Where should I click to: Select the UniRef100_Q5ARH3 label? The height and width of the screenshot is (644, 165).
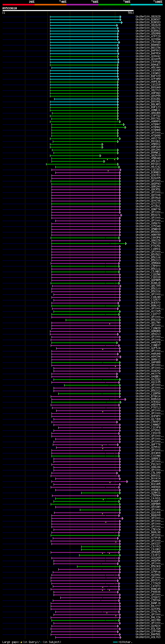click(x=148, y=481)
